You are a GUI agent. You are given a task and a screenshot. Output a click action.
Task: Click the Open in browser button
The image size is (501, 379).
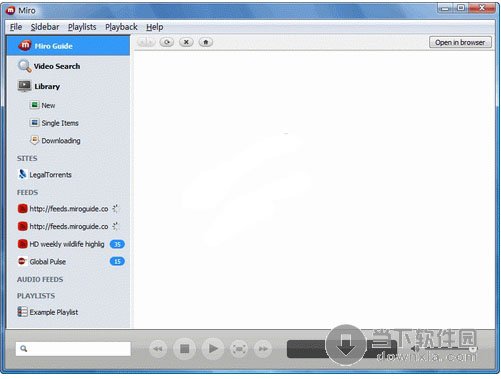point(460,42)
